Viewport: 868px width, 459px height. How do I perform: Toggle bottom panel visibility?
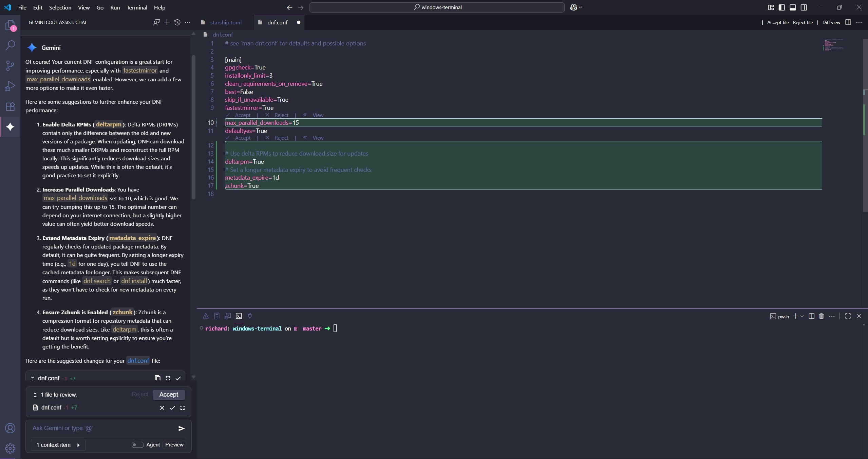(793, 7)
